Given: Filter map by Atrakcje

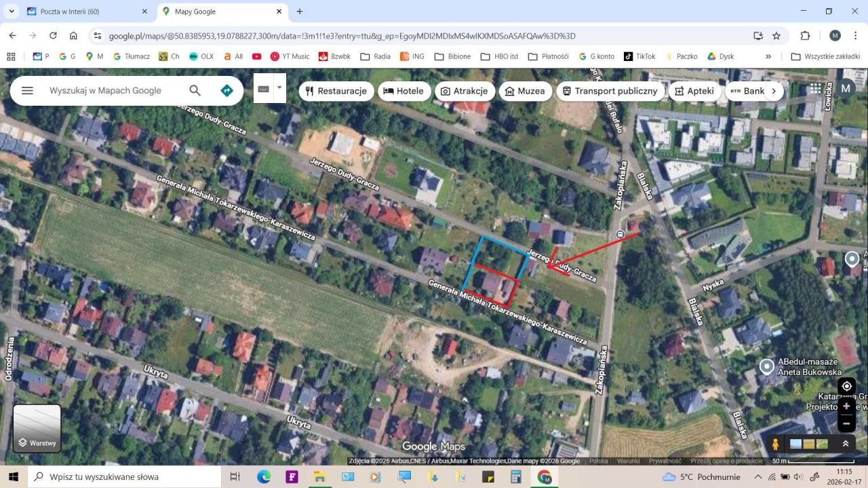Looking at the screenshot, I should click(465, 91).
